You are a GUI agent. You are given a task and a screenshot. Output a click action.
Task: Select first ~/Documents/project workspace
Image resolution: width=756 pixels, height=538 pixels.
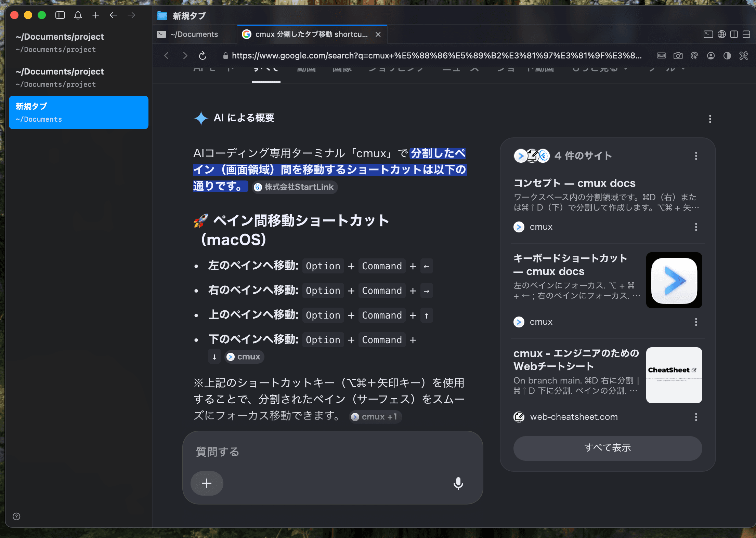click(79, 43)
